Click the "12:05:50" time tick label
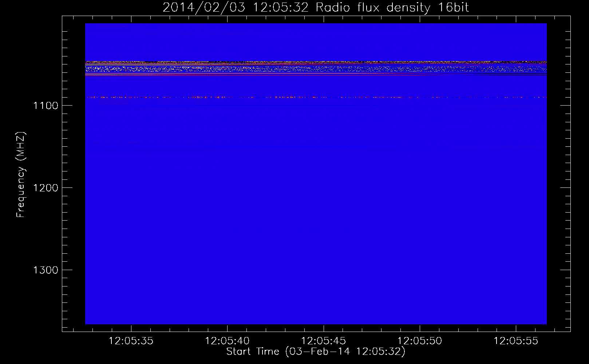This screenshot has width=589, height=364. [420, 341]
